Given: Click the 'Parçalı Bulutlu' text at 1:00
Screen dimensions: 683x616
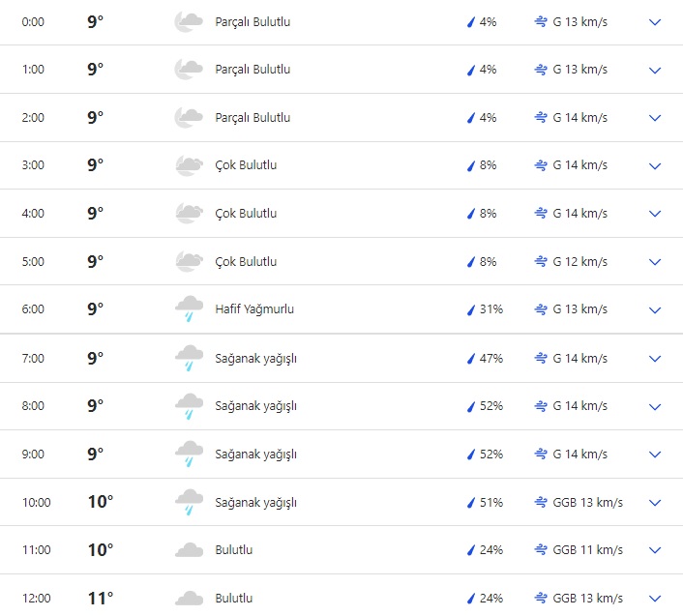Looking at the screenshot, I should tap(252, 70).
